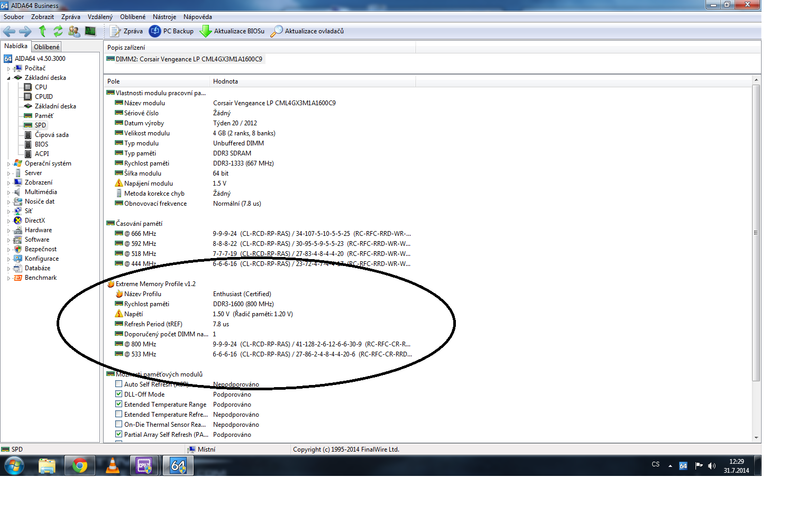Viewport: 806px width, 532px height.
Task: Expand the Server tree node
Action: point(8,173)
